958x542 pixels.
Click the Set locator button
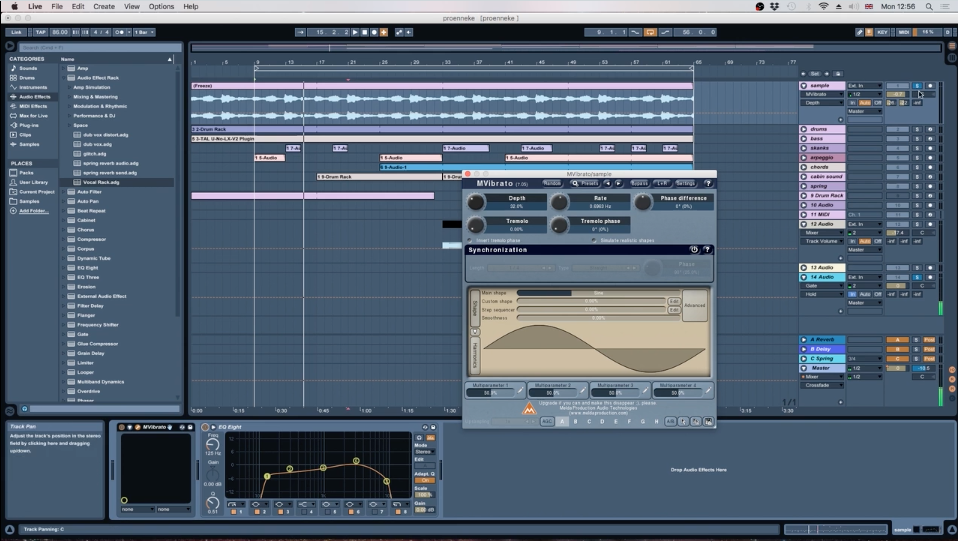(x=815, y=74)
